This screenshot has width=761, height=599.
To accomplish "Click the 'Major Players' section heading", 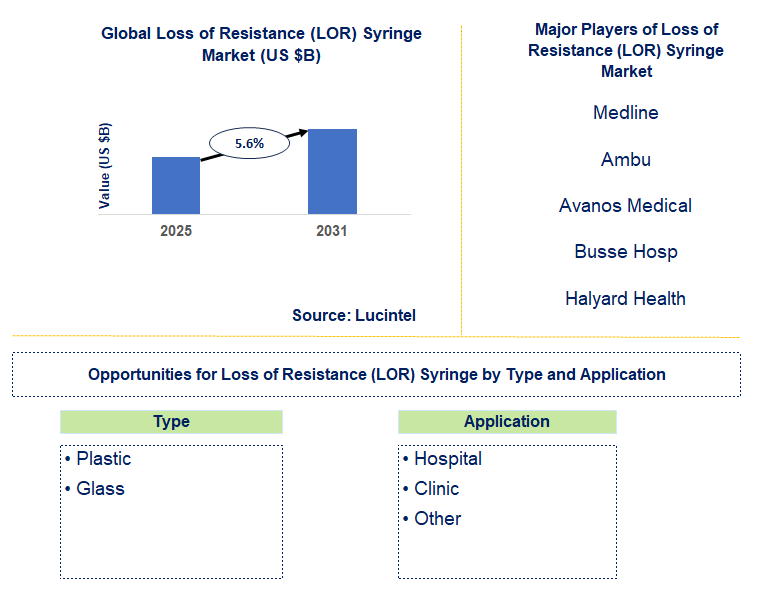I will point(626,50).
